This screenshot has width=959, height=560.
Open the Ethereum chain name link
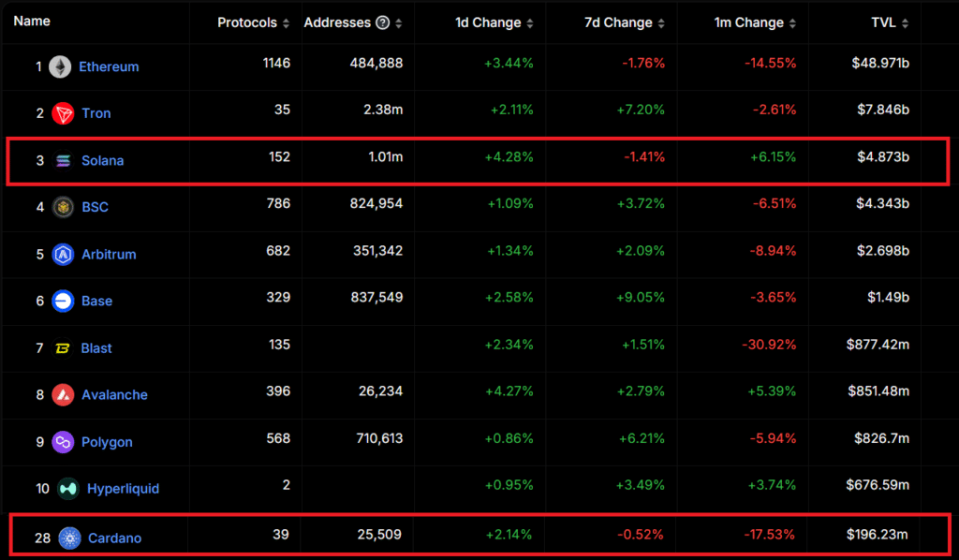click(109, 66)
